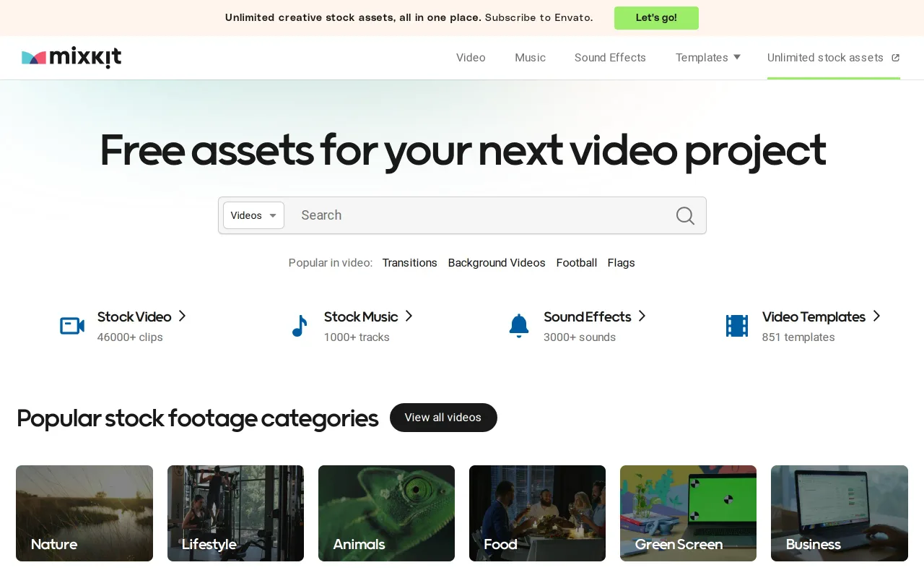Open the Animals category thumbnail
The image size is (924, 578).
(x=386, y=513)
